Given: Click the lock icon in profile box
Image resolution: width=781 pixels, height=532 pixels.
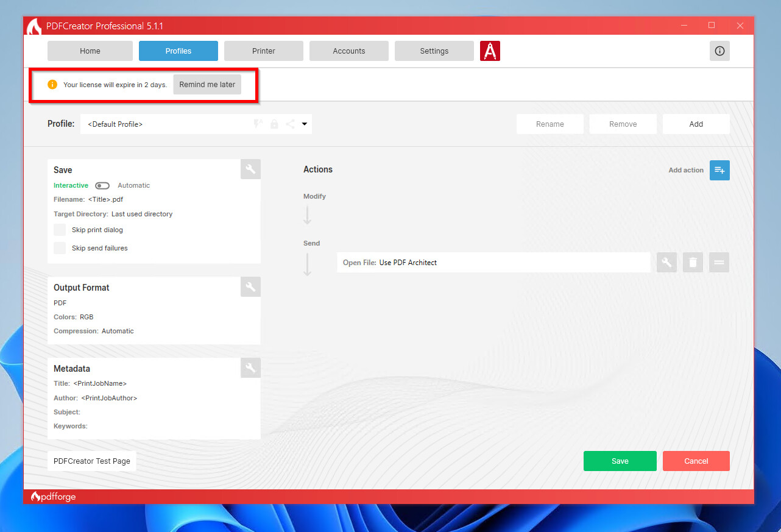Looking at the screenshot, I should click(274, 124).
